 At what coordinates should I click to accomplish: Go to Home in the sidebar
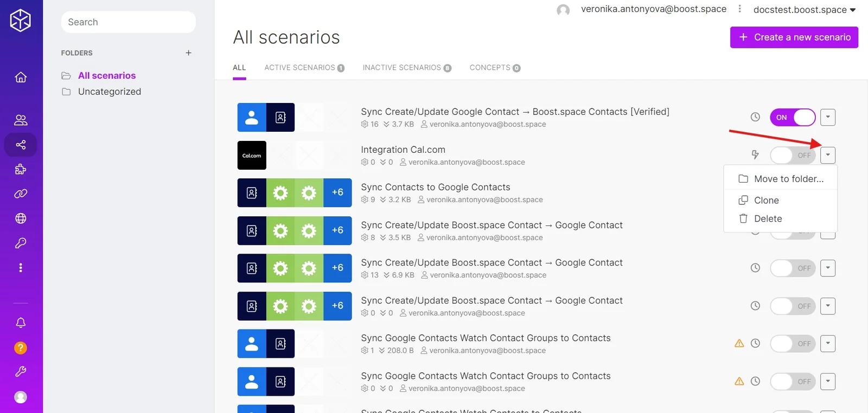click(x=21, y=77)
